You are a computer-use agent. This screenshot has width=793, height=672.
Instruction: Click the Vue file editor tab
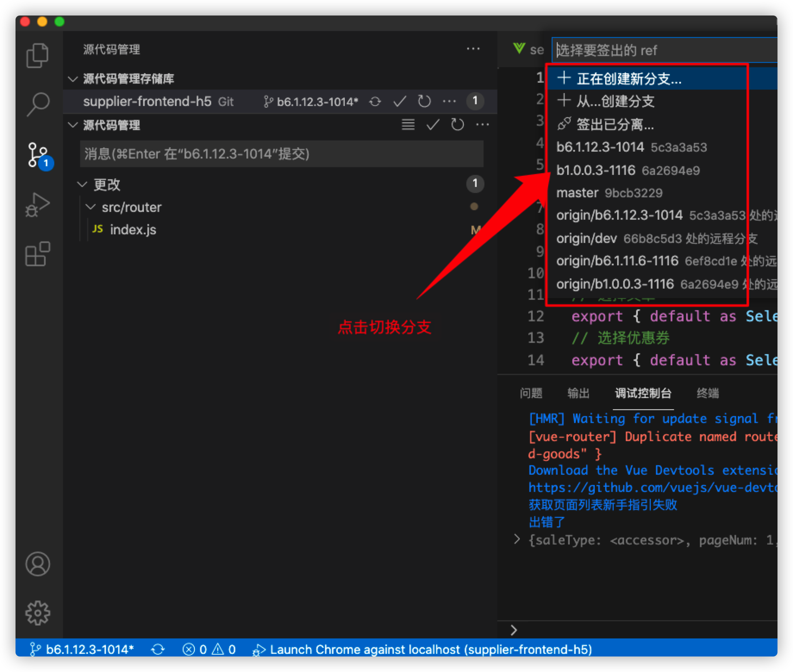pyautogui.click(x=528, y=50)
